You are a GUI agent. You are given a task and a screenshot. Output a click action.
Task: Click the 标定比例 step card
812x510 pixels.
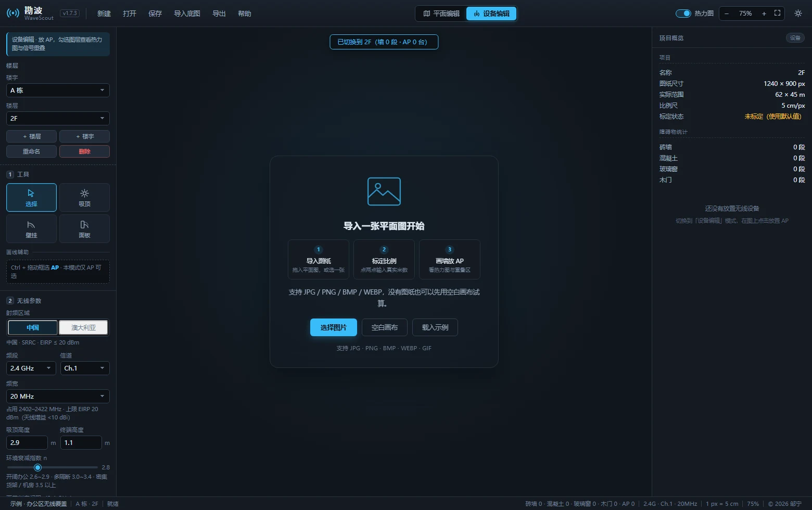[x=384, y=259]
